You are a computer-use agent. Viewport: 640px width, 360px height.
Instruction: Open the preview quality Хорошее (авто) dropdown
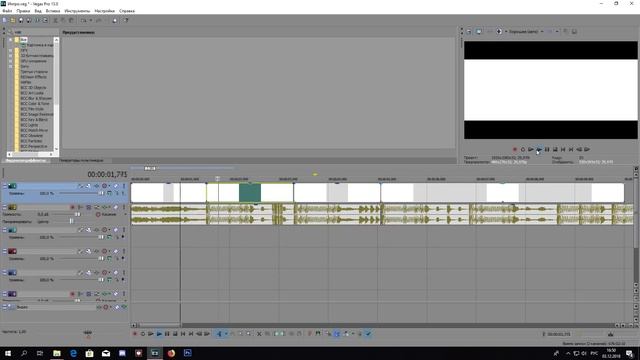[x=526, y=31]
